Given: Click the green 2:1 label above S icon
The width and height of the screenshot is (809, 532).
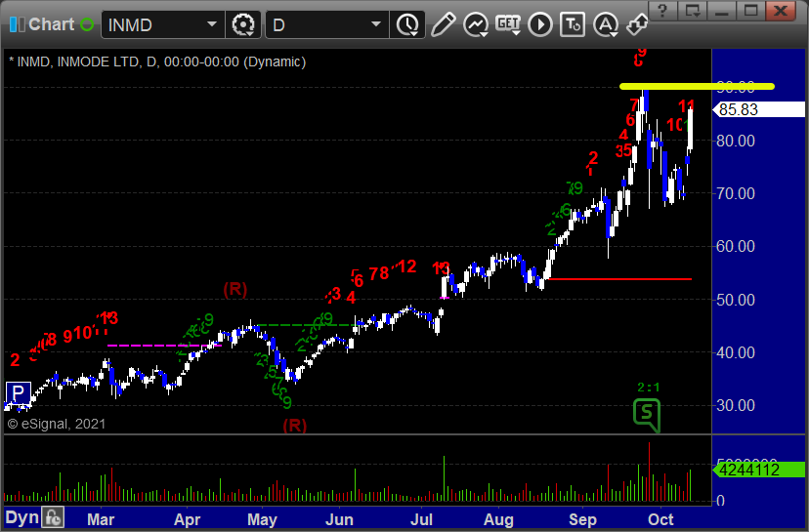Looking at the screenshot, I should point(648,388).
